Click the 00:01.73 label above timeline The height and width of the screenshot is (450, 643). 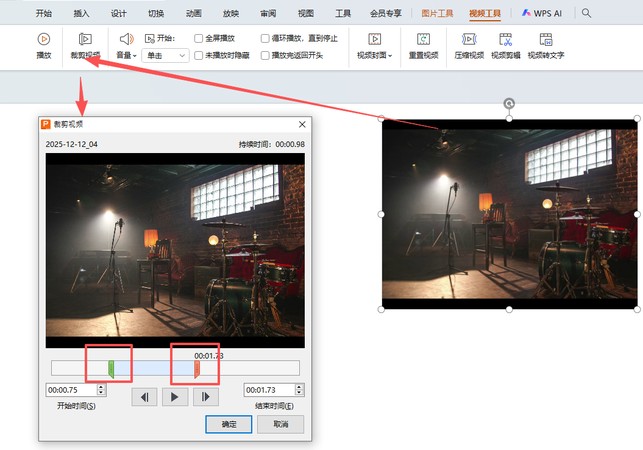(x=209, y=356)
